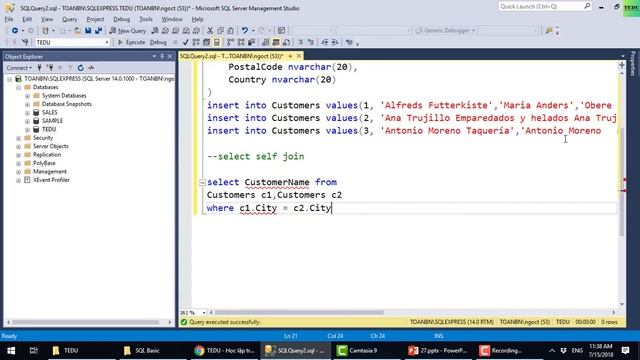Image resolution: width=640 pixels, height=360 pixels.
Task: Click the Save All icon
Action: click(x=98, y=31)
